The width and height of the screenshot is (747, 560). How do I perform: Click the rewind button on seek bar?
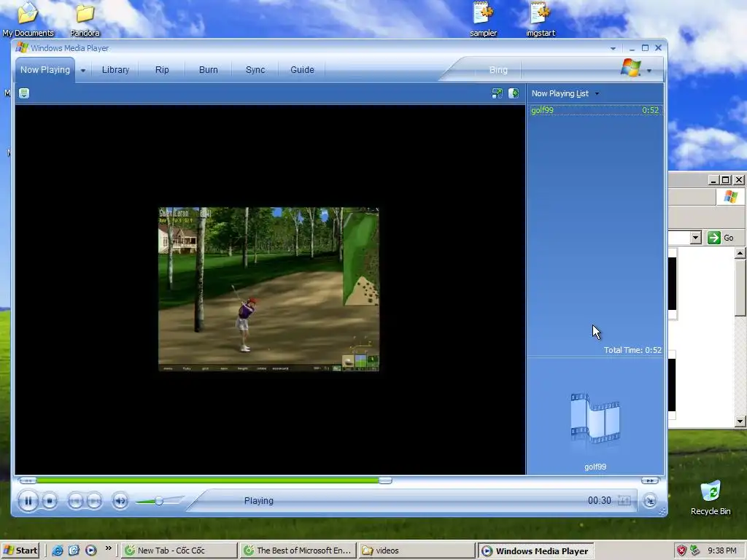pyautogui.click(x=28, y=481)
